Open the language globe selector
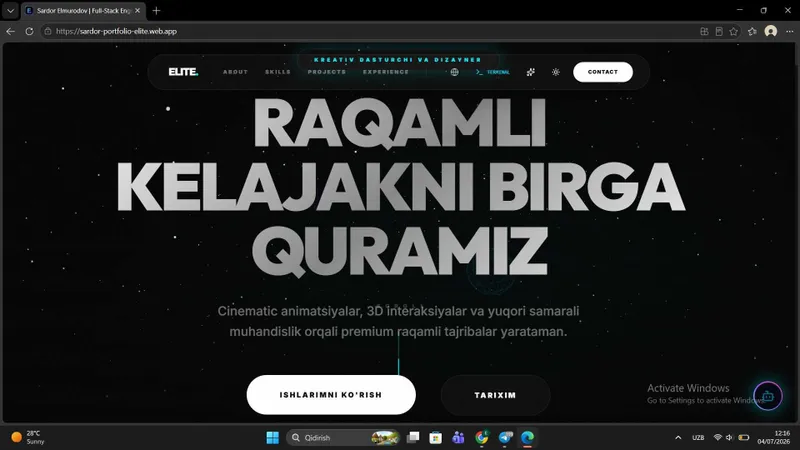800x450 pixels. click(454, 72)
